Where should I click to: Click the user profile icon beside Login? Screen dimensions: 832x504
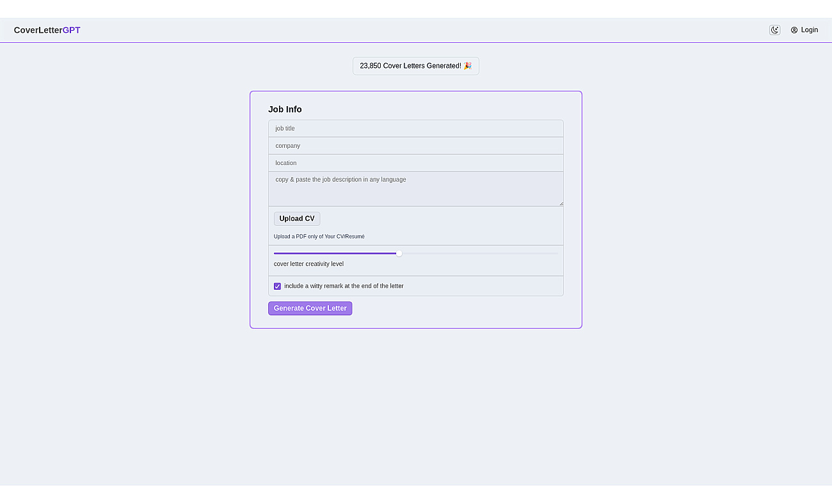(x=794, y=30)
